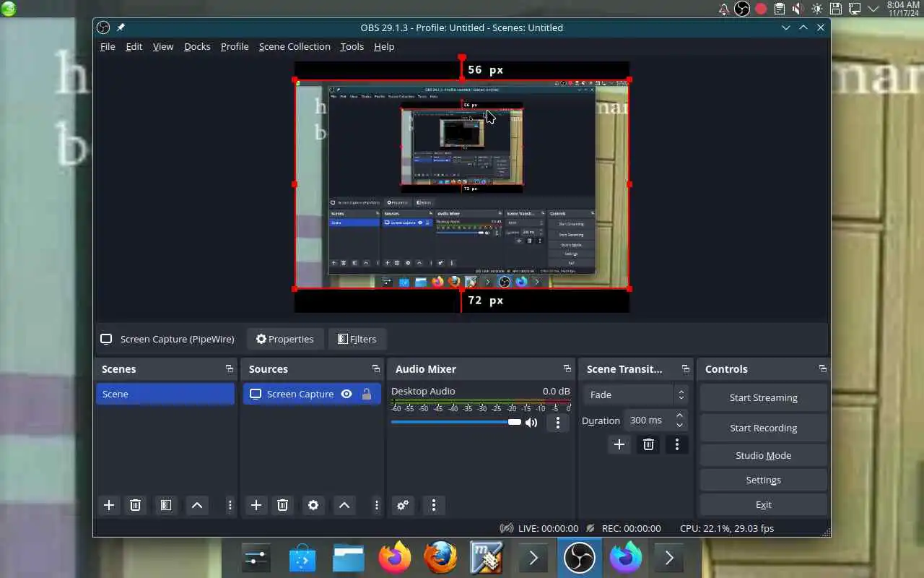
Task: Float the Scene Transitions dock
Action: point(686,369)
